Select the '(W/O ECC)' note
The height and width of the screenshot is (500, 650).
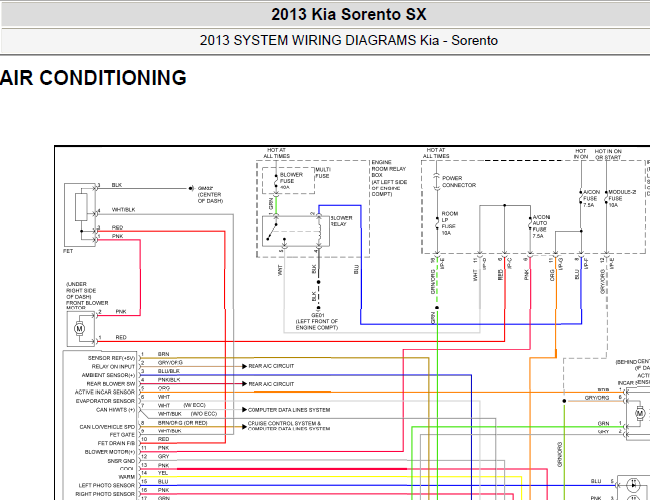[x=204, y=414]
